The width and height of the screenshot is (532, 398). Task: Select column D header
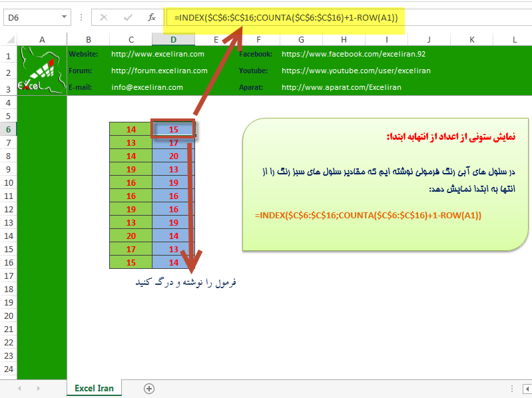pyautogui.click(x=173, y=40)
